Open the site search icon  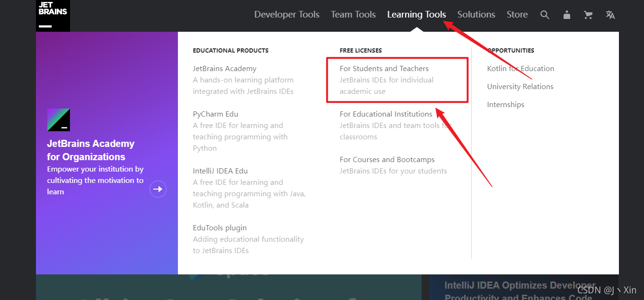[545, 15]
